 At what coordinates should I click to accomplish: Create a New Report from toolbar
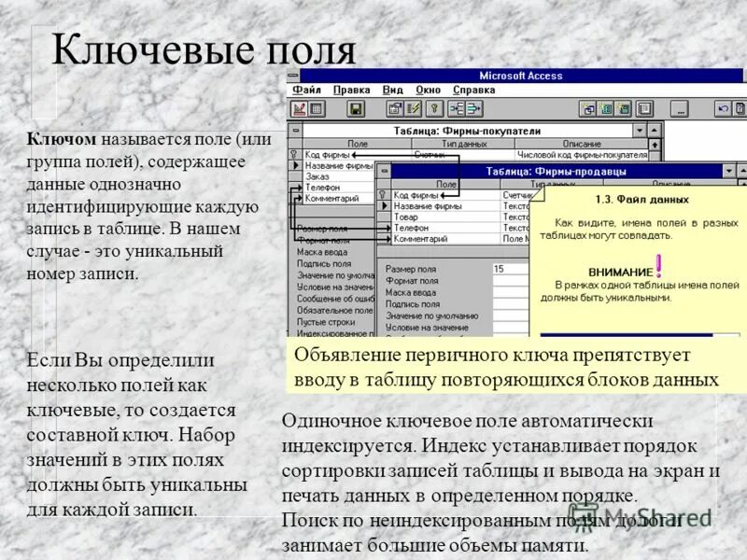[623, 109]
